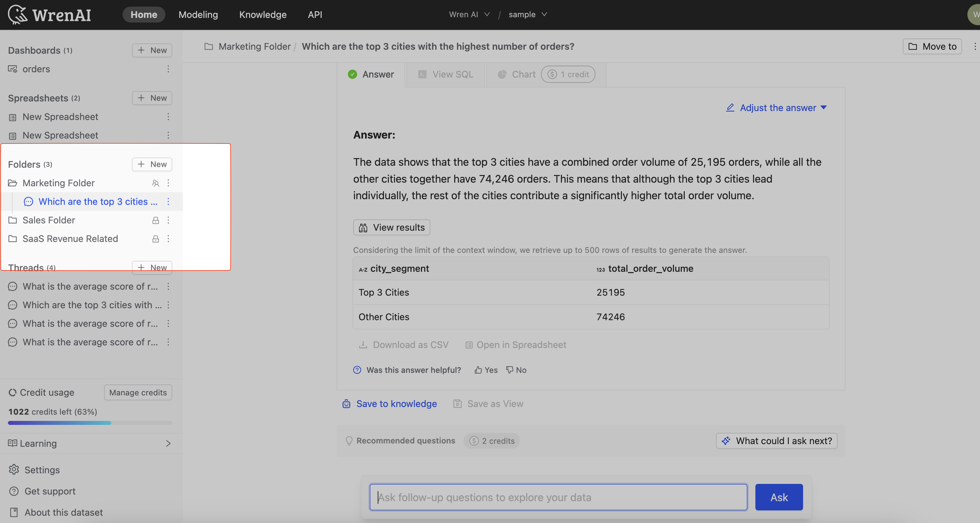980x523 pixels.
Task: Click lock icon on SaaS Revenue Related
Action: coord(156,239)
